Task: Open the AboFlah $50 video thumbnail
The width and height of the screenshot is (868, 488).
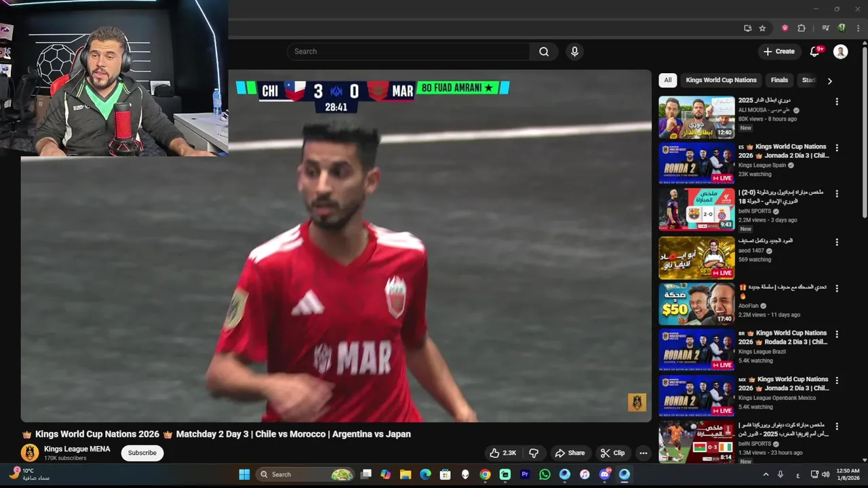Action: click(696, 303)
